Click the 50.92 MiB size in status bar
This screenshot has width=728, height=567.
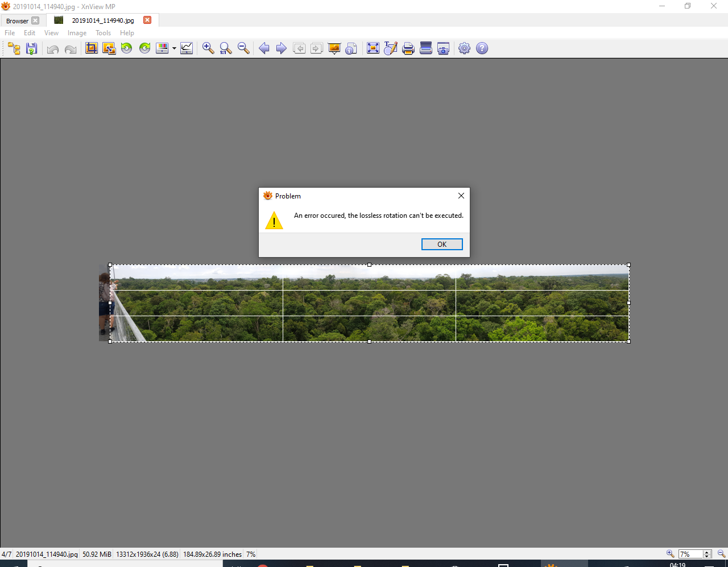97,554
